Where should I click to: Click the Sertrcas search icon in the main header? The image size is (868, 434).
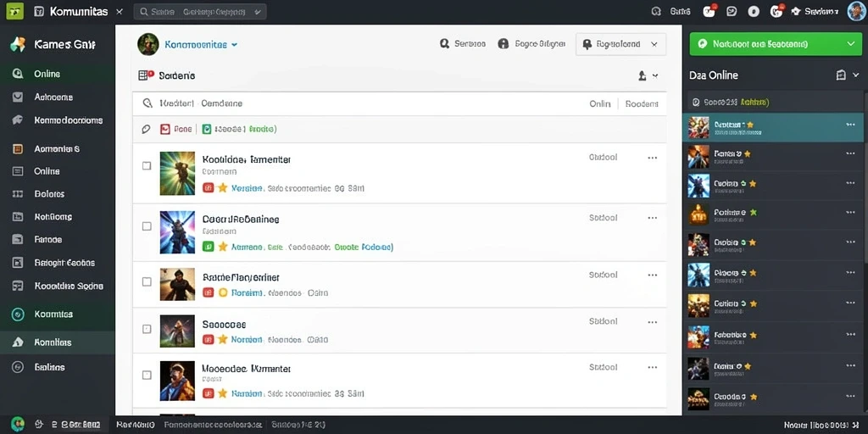pyautogui.click(x=444, y=43)
